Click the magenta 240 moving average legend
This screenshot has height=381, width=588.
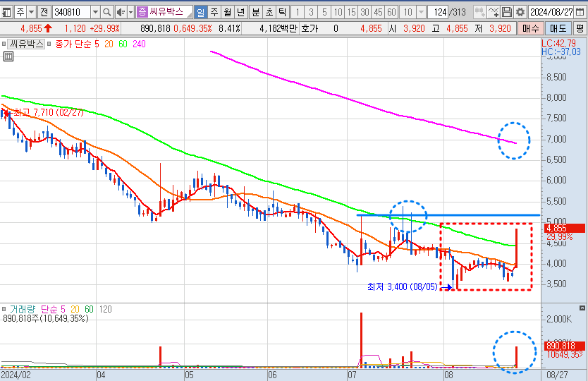pos(139,44)
